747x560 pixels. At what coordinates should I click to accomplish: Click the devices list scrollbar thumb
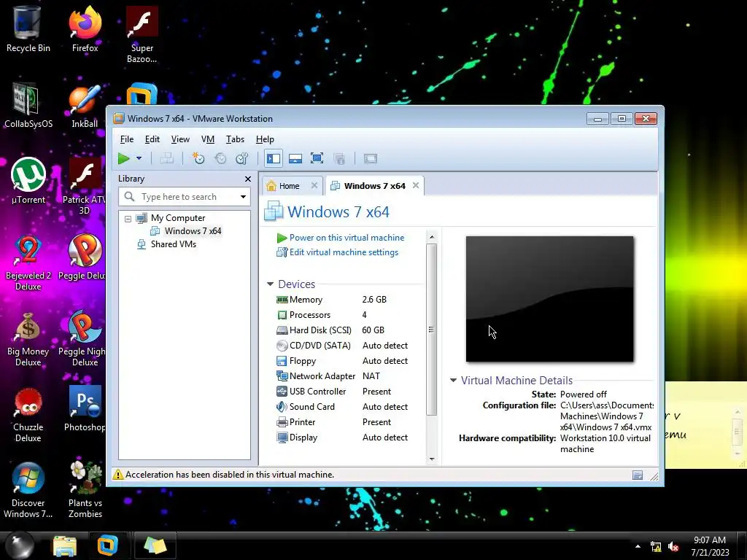tap(432, 330)
